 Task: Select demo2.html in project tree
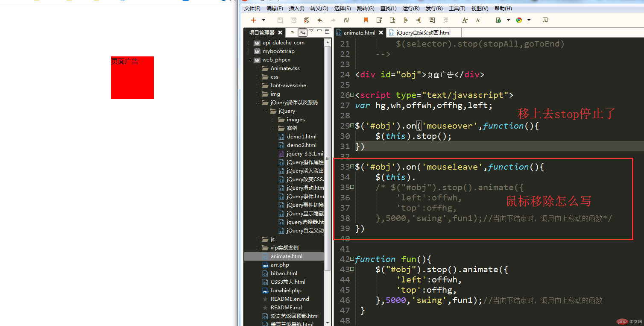pos(302,145)
